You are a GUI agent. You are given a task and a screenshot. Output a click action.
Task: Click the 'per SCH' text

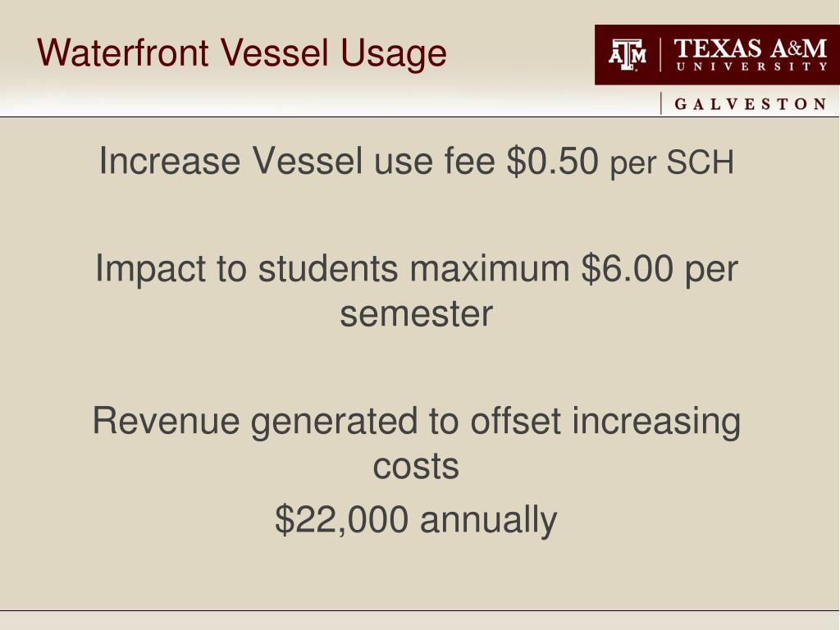tap(672, 163)
